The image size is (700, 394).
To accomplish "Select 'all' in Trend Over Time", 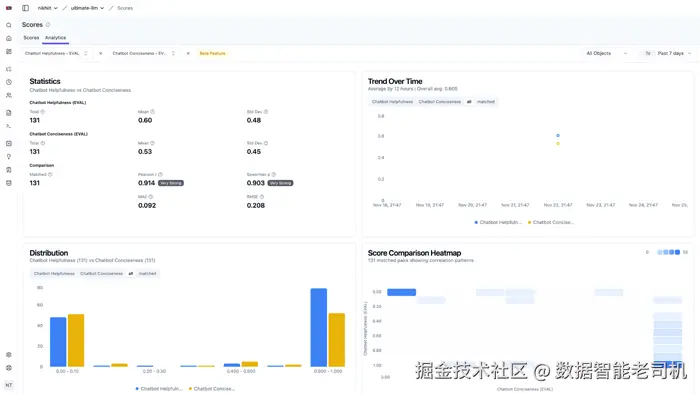I will click(x=469, y=102).
